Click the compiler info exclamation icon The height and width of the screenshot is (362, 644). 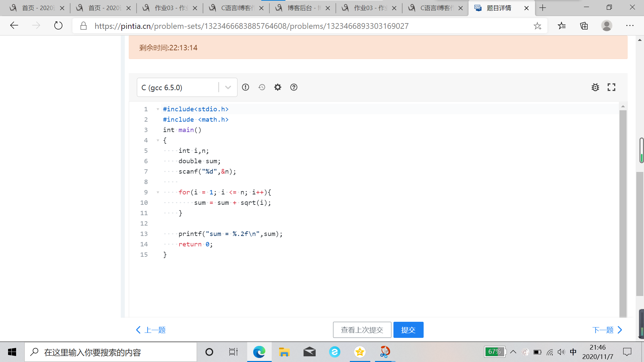click(x=246, y=87)
